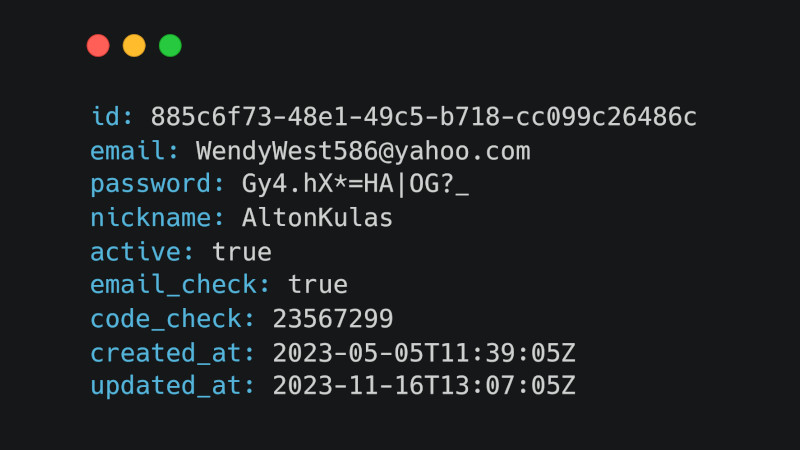Select the WendyWest586@yahoo.com email value
The image size is (800, 450).
[x=363, y=152]
